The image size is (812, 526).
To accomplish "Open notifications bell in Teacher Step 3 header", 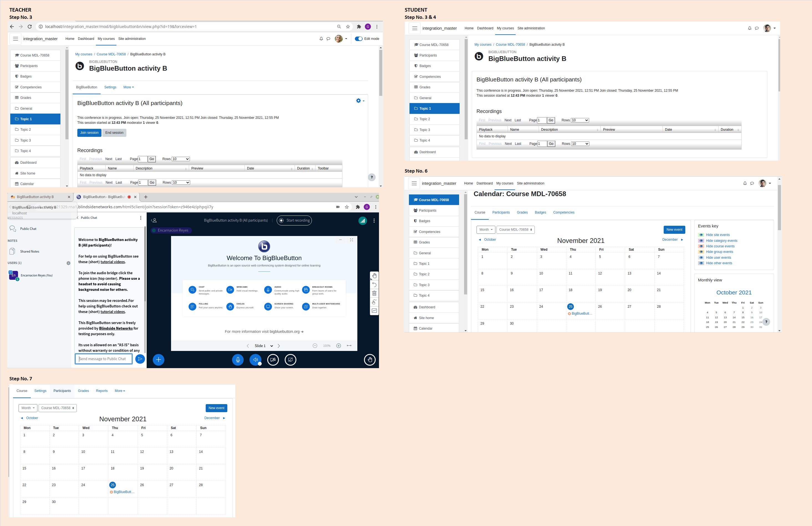I will coord(321,39).
